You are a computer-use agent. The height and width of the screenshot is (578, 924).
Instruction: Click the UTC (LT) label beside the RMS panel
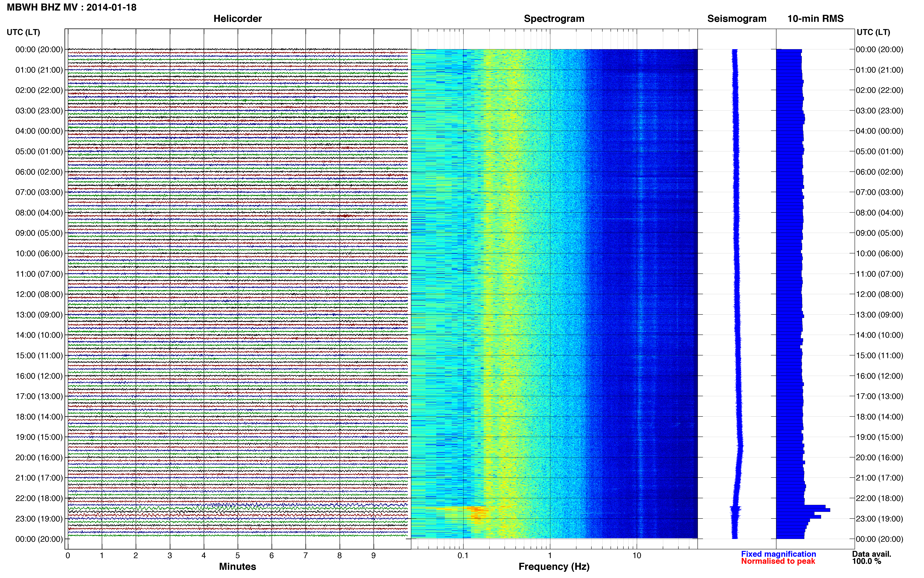tap(873, 32)
